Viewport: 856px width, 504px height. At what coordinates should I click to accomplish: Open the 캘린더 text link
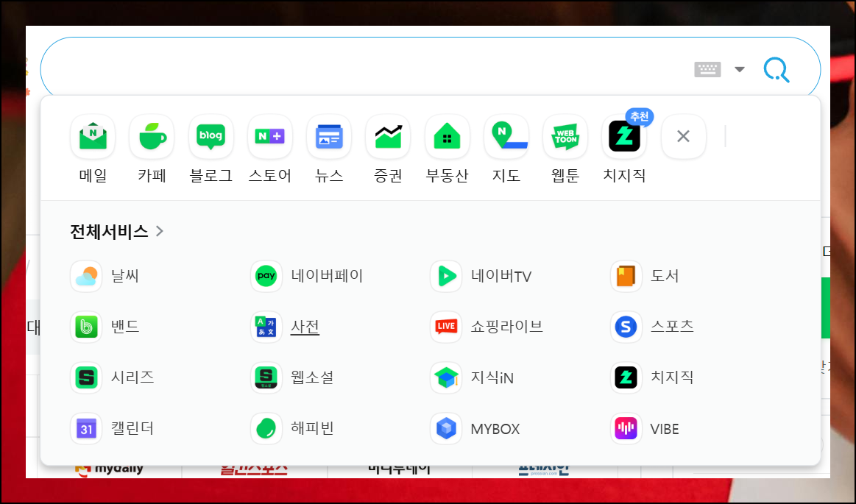(132, 429)
